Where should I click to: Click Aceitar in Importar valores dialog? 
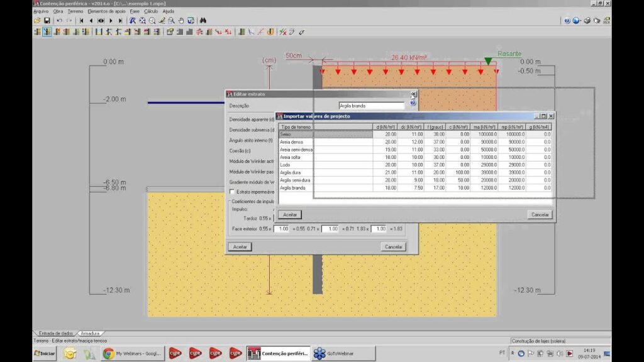(x=290, y=214)
